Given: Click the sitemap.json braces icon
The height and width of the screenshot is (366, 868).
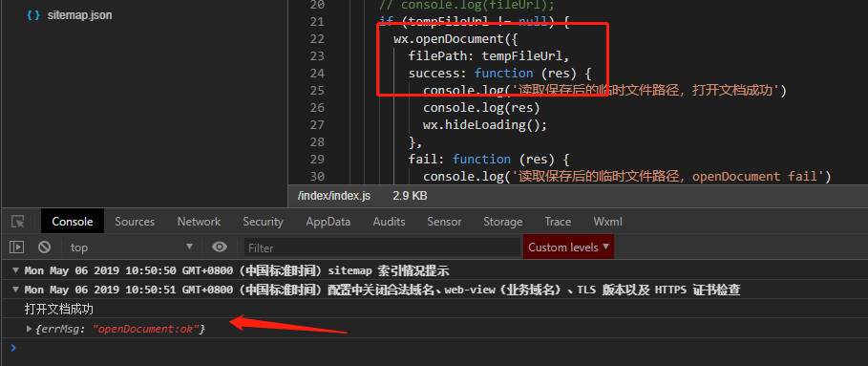Looking at the screenshot, I should coord(33,15).
